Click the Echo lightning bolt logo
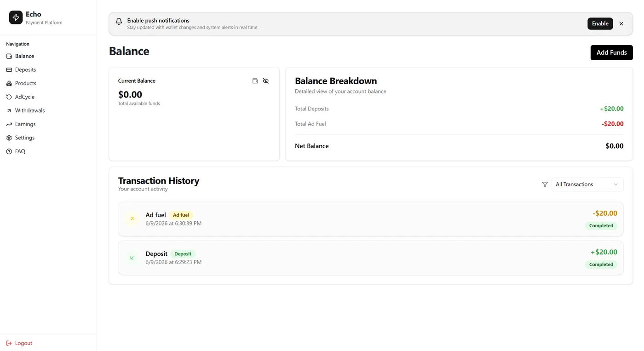The image size is (644, 351). coord(16,17)
